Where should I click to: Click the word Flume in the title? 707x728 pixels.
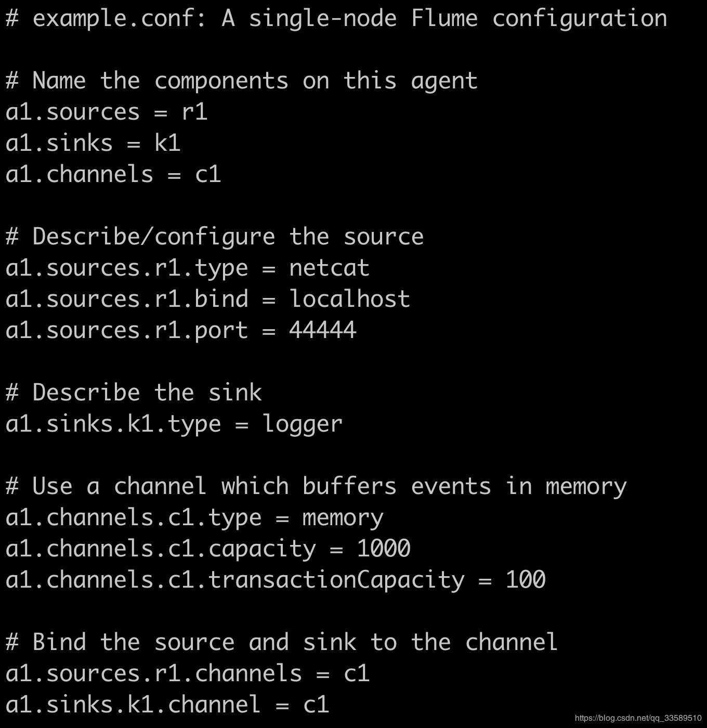pyautogui.click(x=444, y=19)
